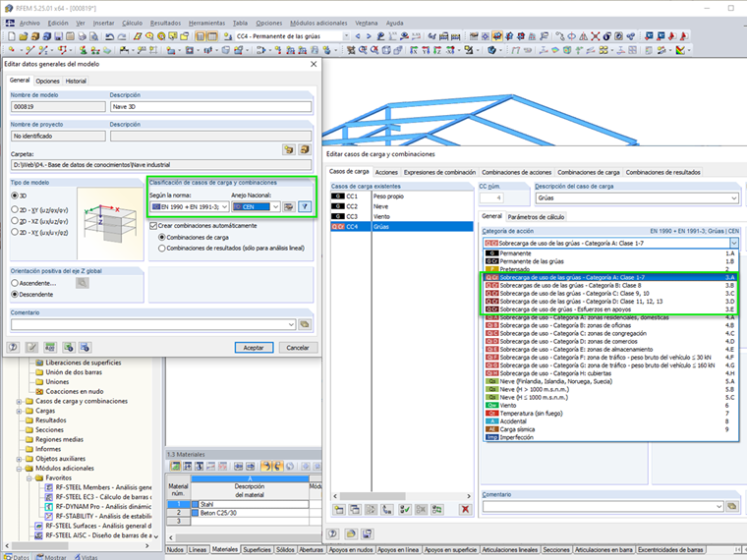
Task: Select the Viento action category in the list
Action: (611, 405)
